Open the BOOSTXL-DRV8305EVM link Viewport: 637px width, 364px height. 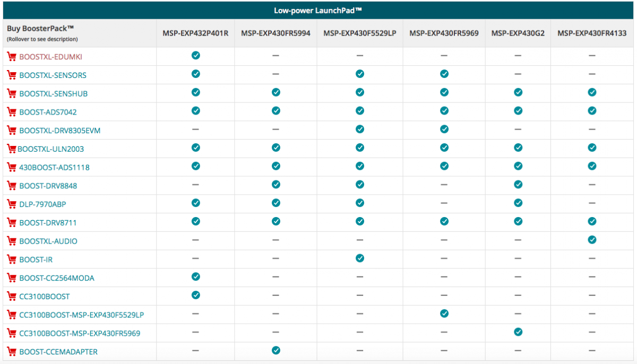pyautogui.click(x=60, y=131)
